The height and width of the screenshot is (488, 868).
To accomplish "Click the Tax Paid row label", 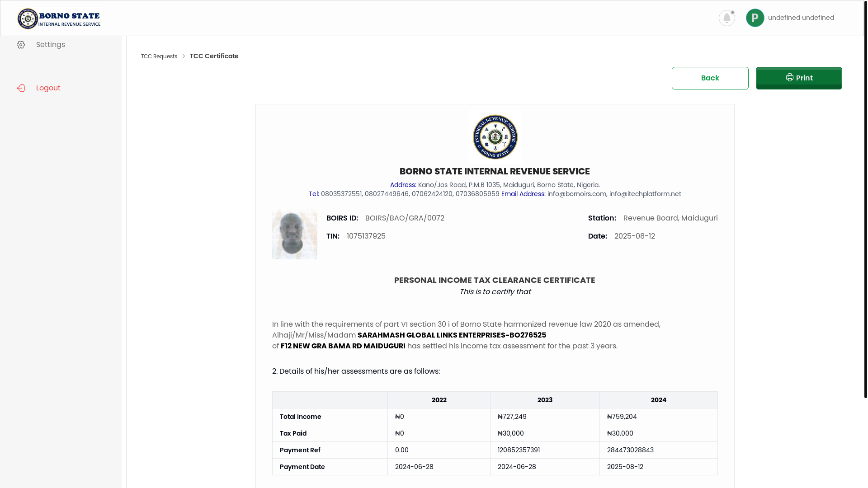I will [293, 433].
